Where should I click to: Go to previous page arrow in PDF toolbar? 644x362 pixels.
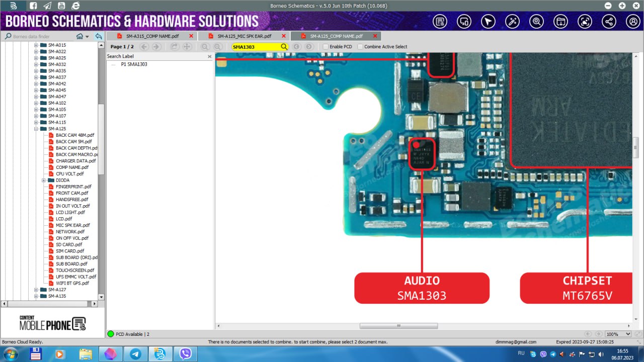144,47
